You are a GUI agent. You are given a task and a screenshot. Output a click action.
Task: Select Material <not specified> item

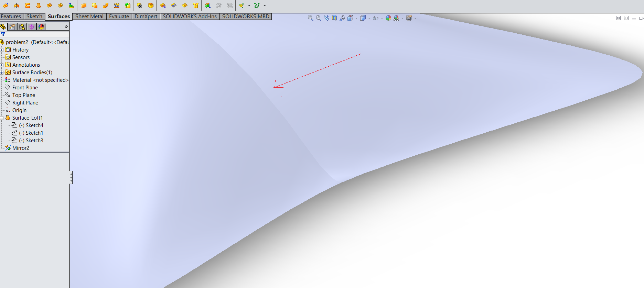click(x=37, y=80)
